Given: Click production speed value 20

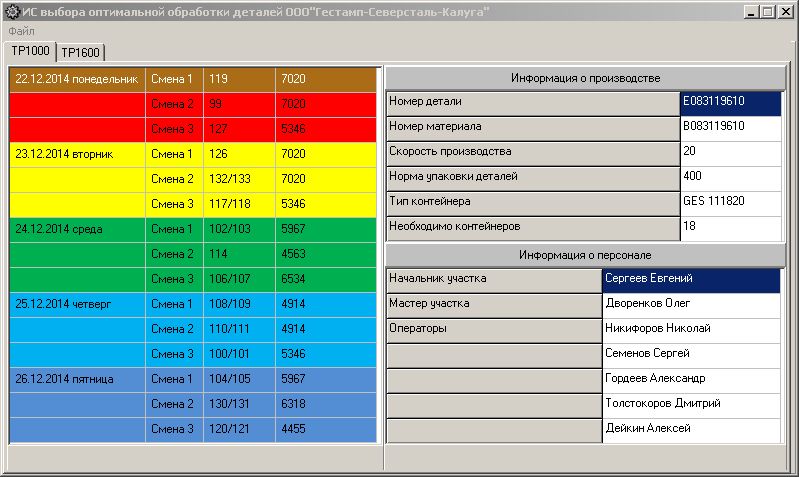Looking at the screenshot, I should 731,154.
